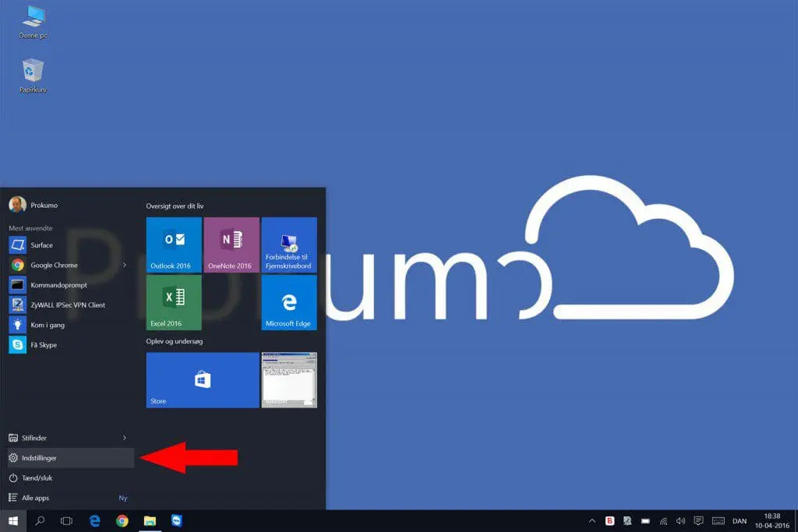The width and height of the screenshot is (798, 532).
Task: Launch Edge from the taskbar
Action: point(94,521)
